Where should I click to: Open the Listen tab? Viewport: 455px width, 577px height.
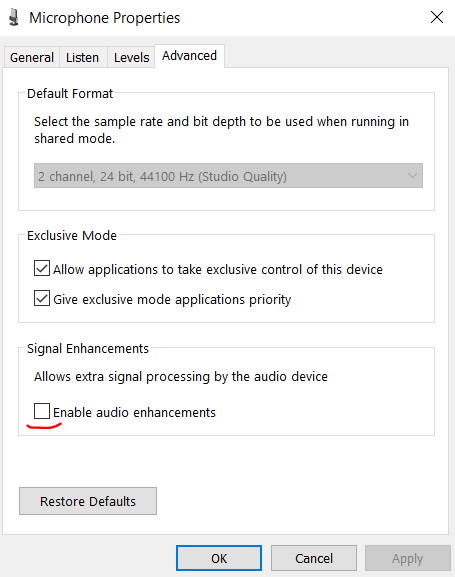point(82,57)
